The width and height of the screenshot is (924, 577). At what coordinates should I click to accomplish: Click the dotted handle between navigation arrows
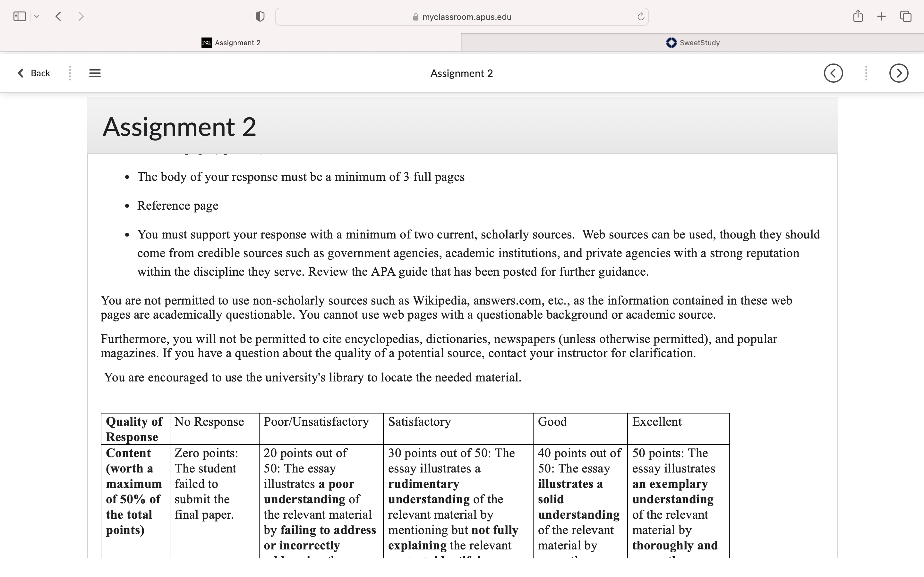point(866,73)
